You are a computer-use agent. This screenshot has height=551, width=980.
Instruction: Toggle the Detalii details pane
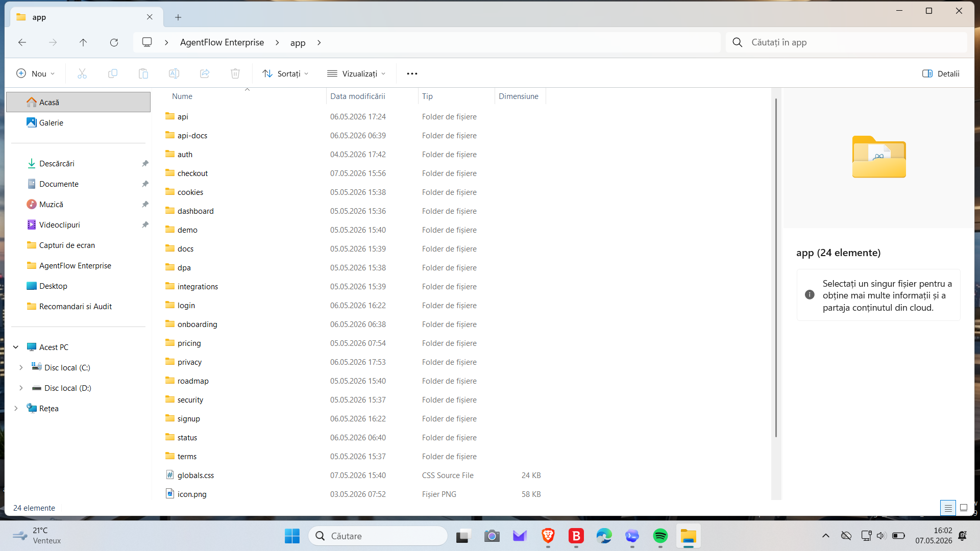pyautogui.click(x=941, y=73)
